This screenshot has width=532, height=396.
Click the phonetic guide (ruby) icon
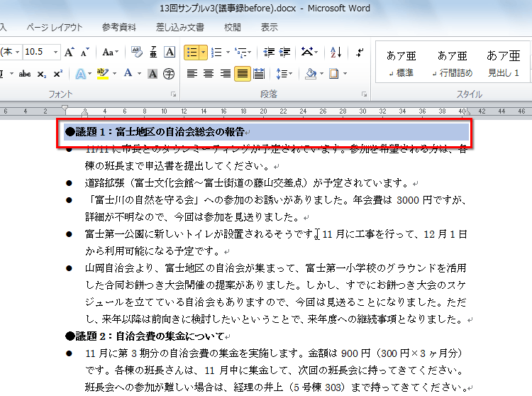153,53
